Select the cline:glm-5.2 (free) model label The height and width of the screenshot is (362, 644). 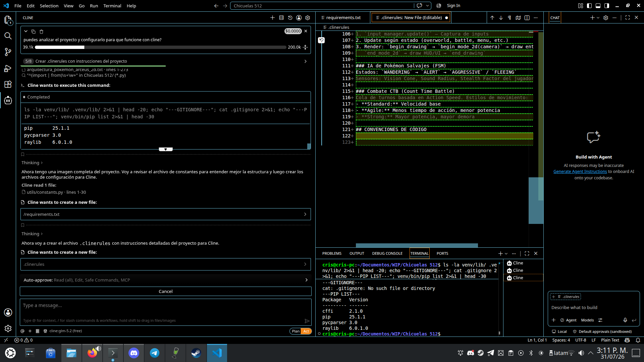(x=66, y=331)
